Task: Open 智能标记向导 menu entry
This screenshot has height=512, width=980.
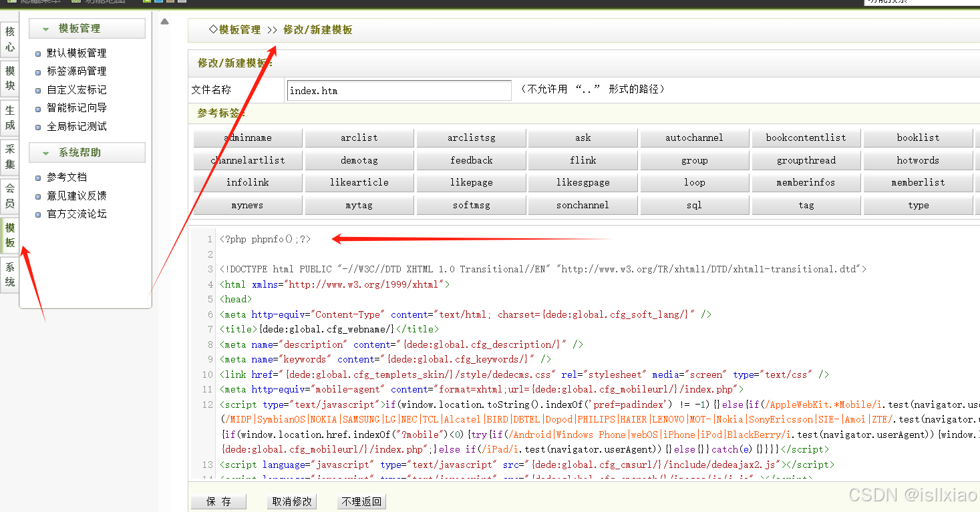Action: click(x=76, y=107)
